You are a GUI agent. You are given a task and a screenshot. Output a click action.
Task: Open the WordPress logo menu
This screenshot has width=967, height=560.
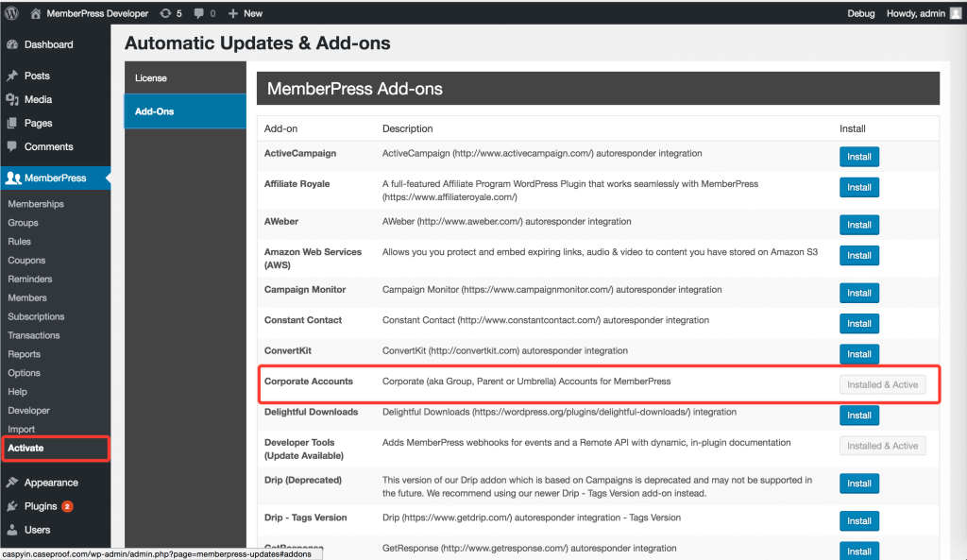[x=11, y=13]
